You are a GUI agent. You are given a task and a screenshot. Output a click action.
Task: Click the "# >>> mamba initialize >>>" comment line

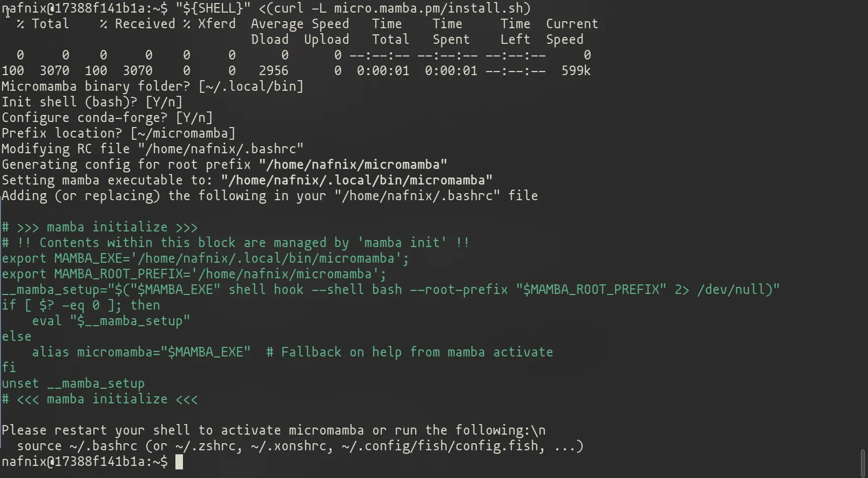(100, 227)
